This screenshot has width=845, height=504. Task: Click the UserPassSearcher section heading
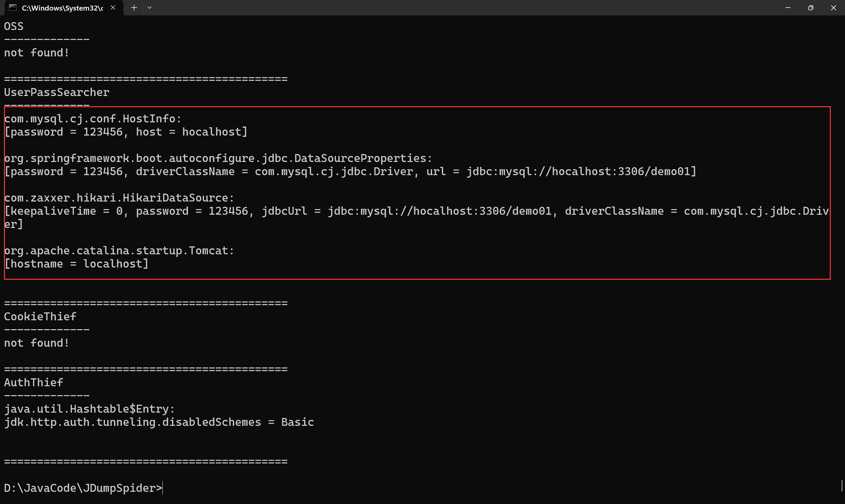57,92
